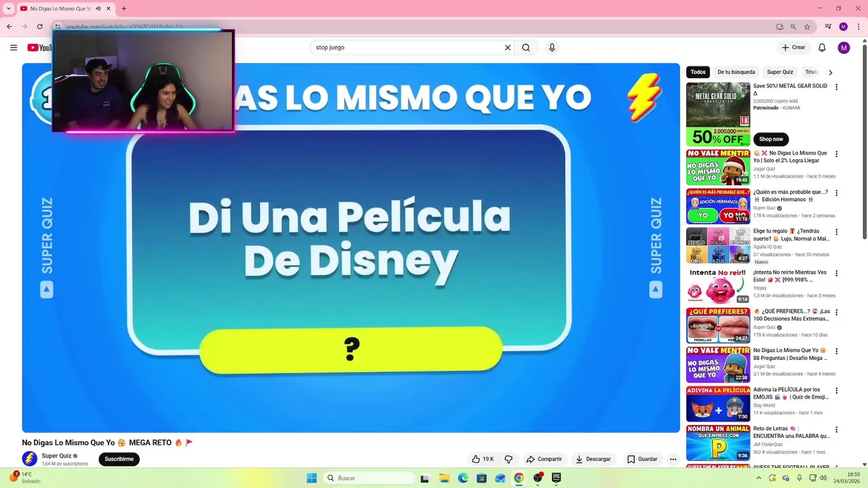Viewport: 868px width, 488px height.
Task: Start voice search with the microphone icon
Action: (552, 47)
